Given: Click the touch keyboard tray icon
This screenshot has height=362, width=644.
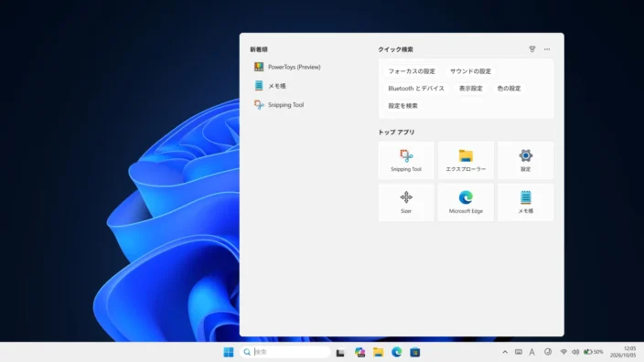Looking at the screenshot, I should coord(519,352).
